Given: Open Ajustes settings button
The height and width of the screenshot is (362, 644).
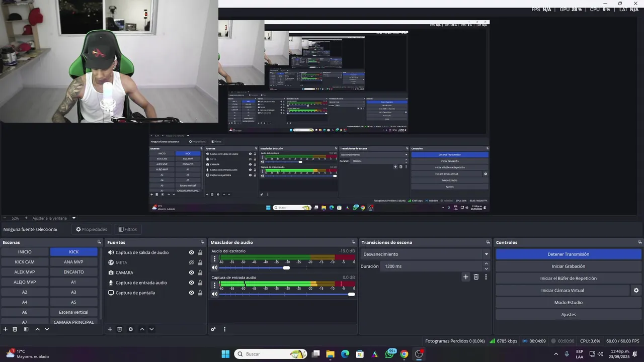Looking at the screenshot, I should pos(568,315).
